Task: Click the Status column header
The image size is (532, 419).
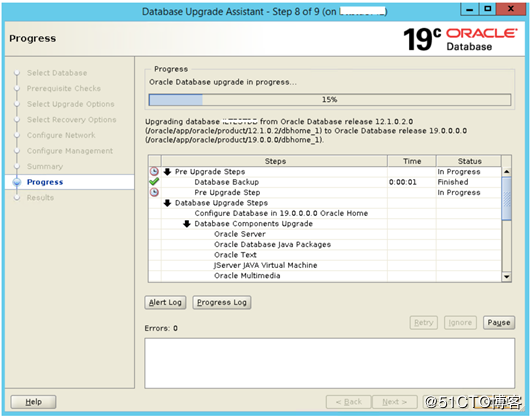Action: tap(469, 161)
